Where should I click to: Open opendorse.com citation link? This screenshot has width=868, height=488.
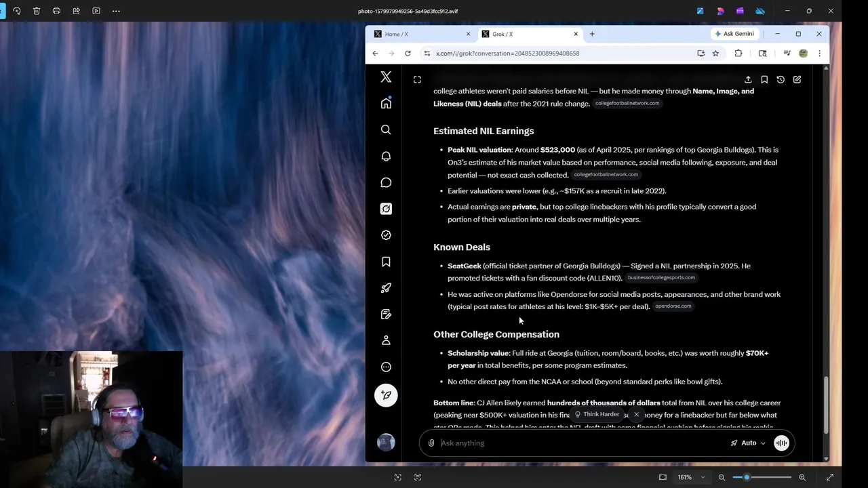tap(673, 306)
